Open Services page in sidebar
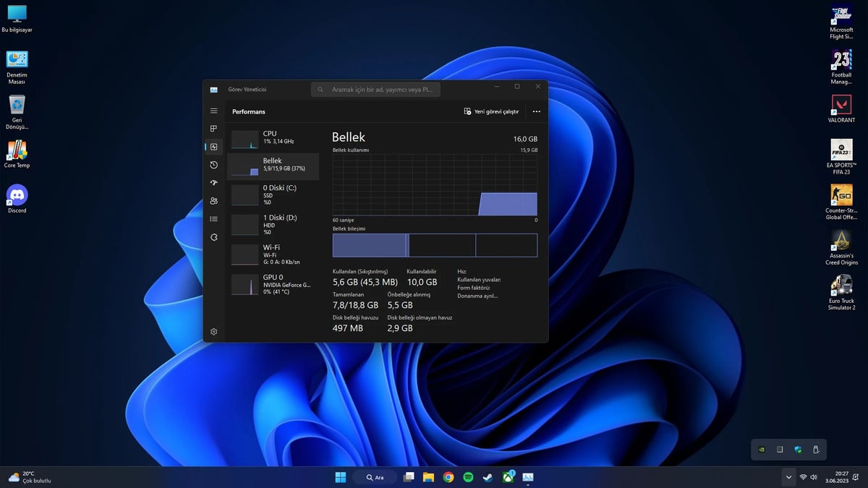 tap(213, 237)
